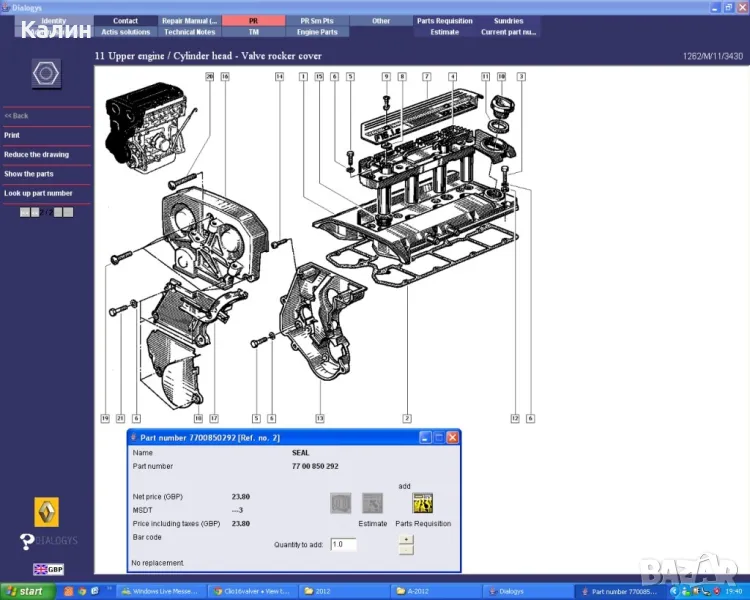Increase quantity with the plus stepper
This screenshot has width=750, height=600.
[x=405, y=540]
